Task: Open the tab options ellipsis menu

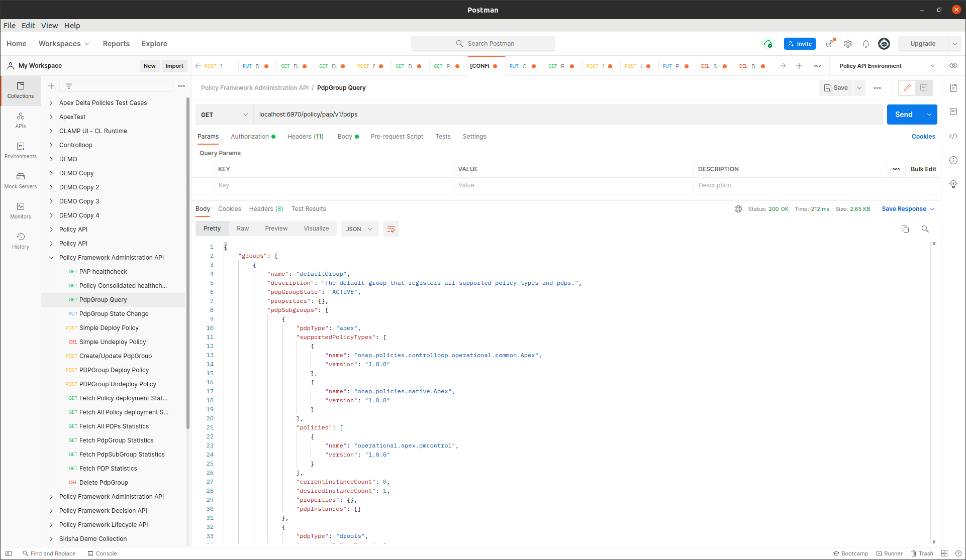Action: tap(817, 66)
